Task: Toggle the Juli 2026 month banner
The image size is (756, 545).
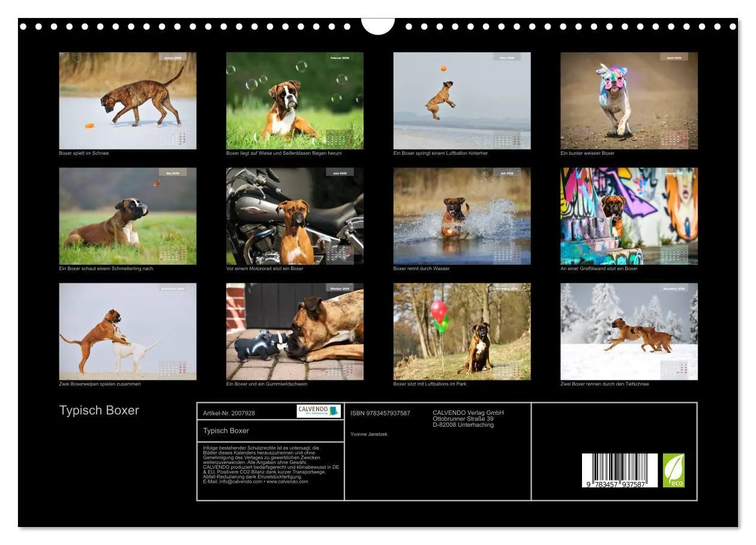Action: (506, 173)
